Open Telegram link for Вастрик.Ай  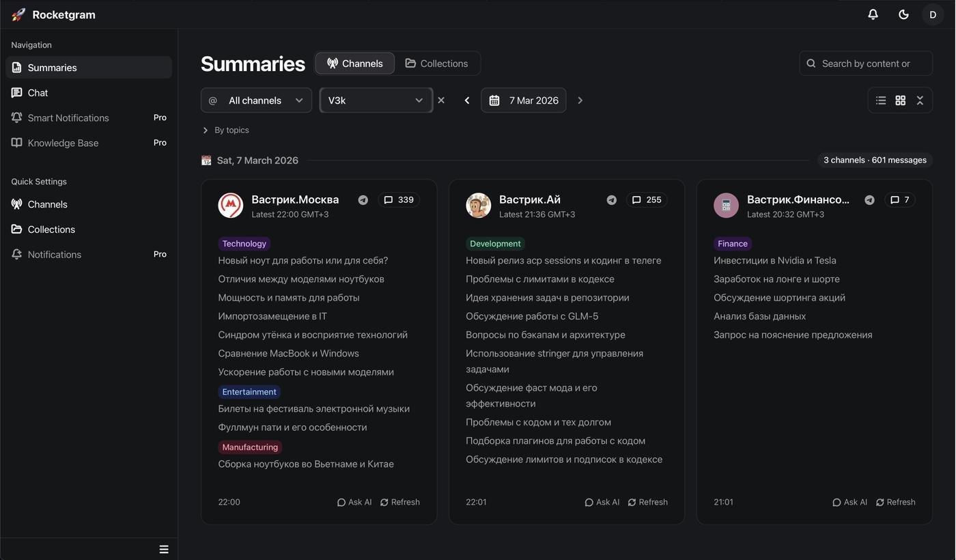coord(611,200)
